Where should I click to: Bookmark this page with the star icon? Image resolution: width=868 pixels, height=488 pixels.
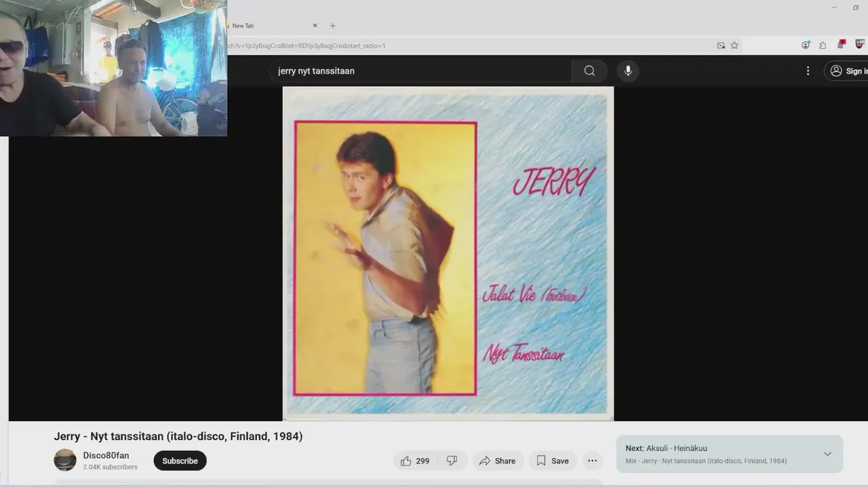(x=734, y=45)
